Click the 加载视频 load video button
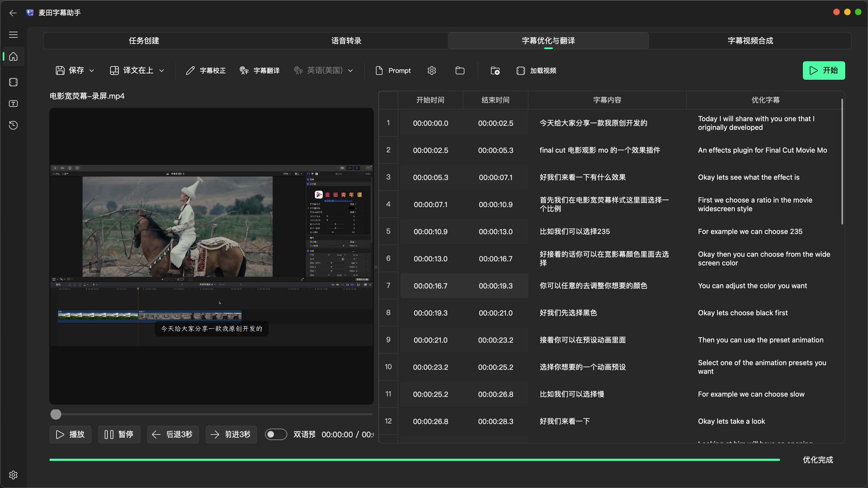 pyautogui.click(x=536, y=70)
